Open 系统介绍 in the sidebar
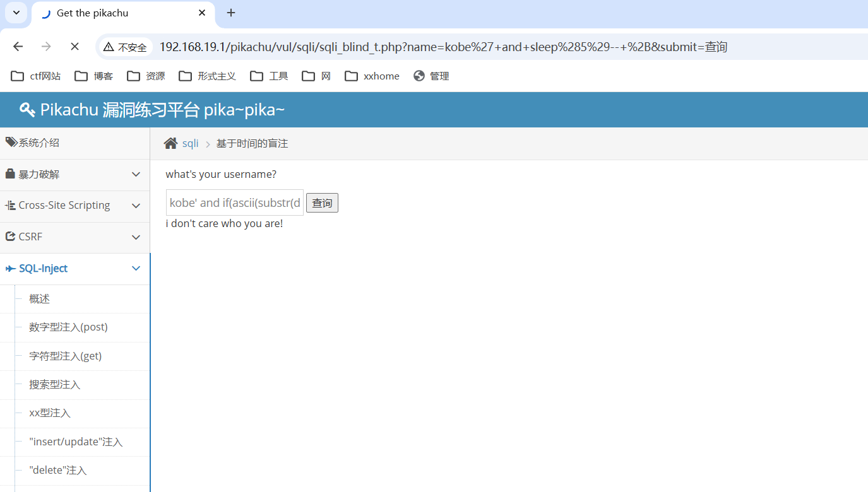 click(x=74, y=143)
